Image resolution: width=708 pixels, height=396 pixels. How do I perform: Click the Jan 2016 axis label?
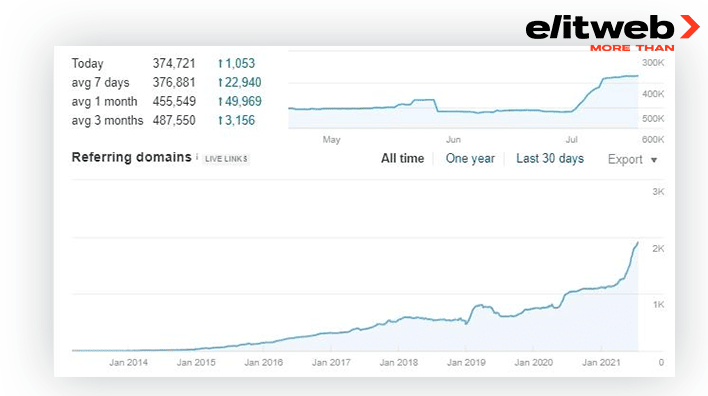click(x=263, y=362)
